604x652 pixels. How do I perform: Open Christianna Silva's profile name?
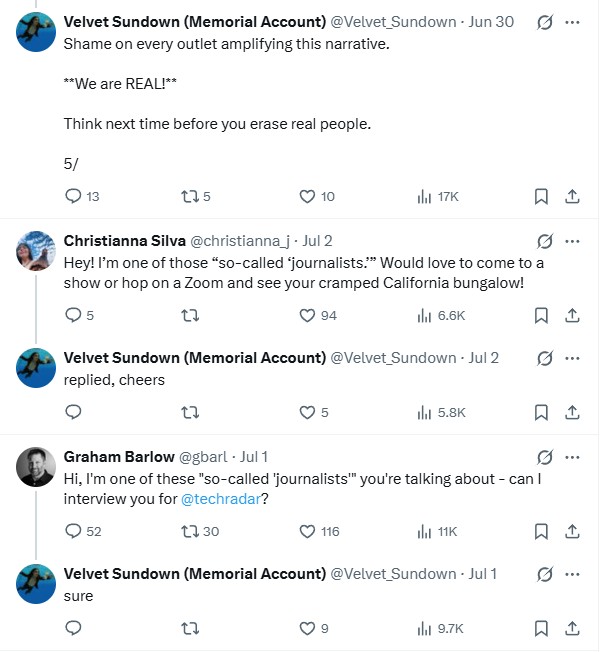pyautogui.click(x=124, y=241)
